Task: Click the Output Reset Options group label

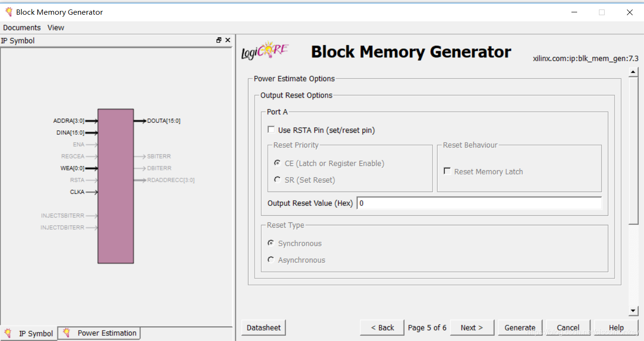Action: click(296, 95)
